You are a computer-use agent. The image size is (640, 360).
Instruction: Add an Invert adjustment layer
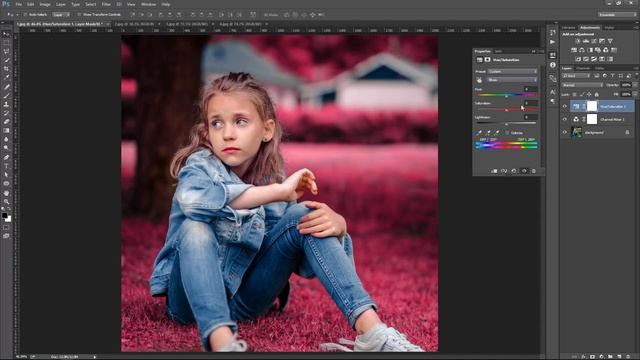(x=578, y=59)
